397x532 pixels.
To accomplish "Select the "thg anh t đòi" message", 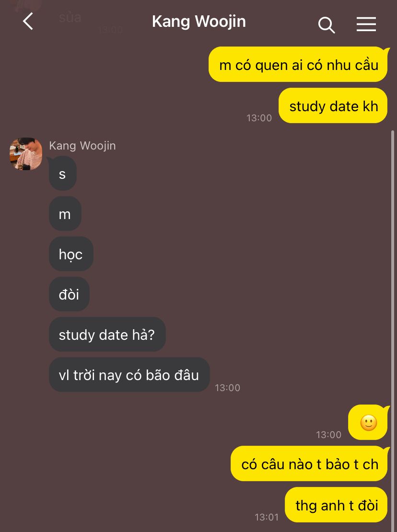I will (x=336, y=505).
